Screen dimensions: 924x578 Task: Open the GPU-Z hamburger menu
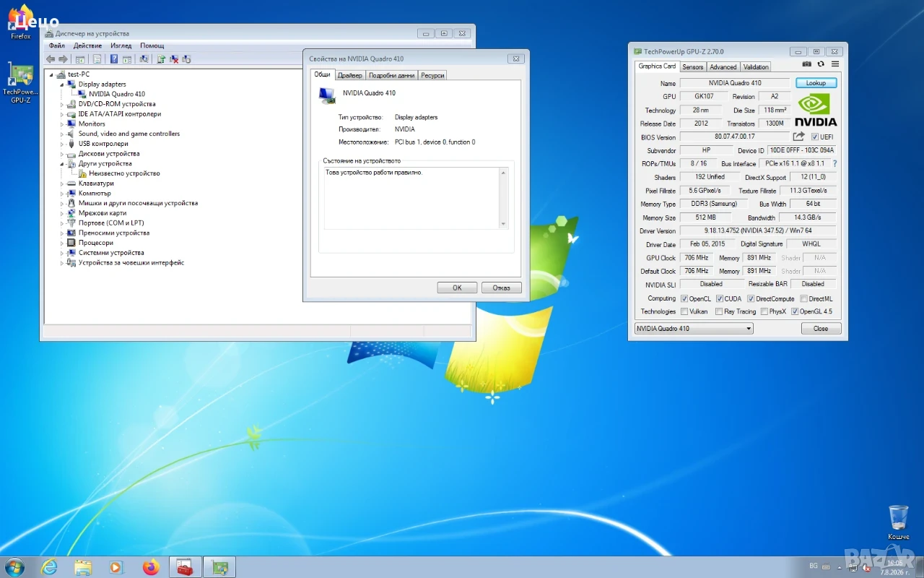click(835, 64)
